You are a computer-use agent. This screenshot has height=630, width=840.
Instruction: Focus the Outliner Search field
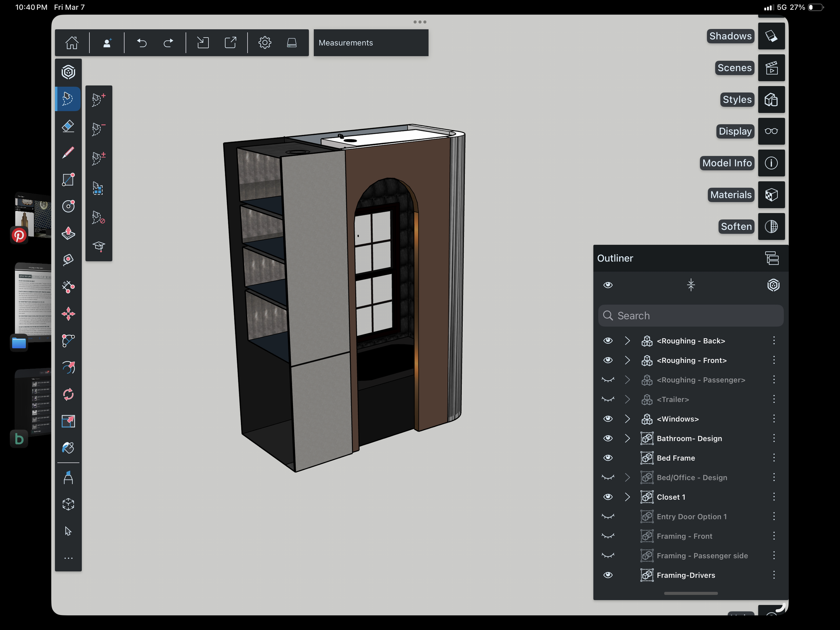(x=691, y=316)
